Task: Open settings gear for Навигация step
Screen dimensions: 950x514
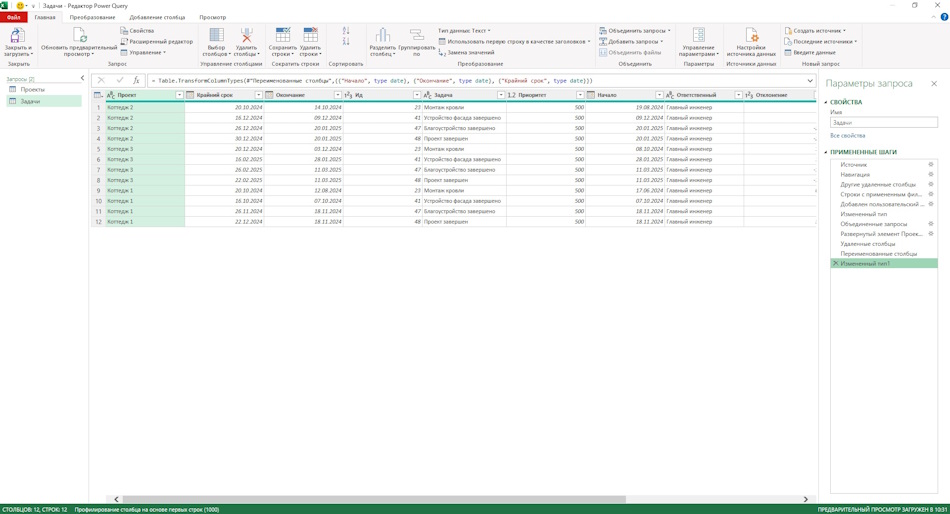Action: tap(931, 174)
